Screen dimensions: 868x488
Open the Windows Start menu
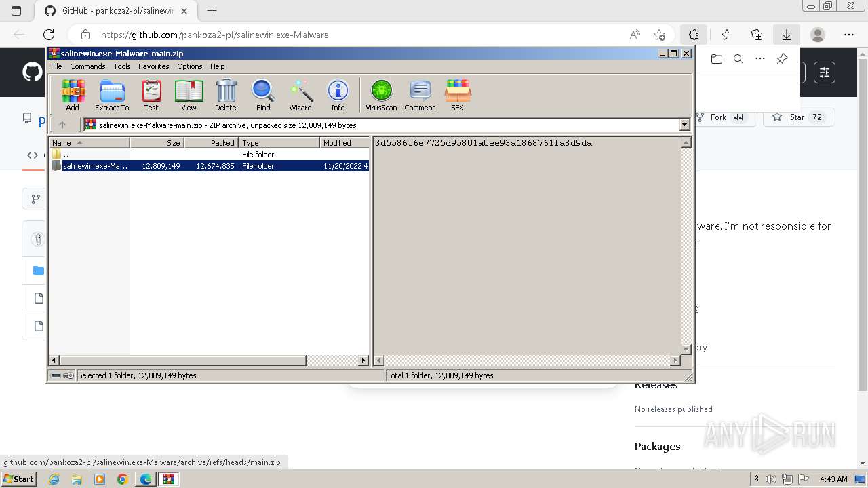(18, 479)
